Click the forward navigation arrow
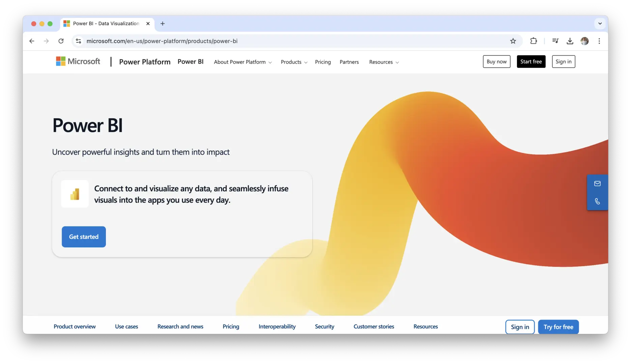Image resolution: width=631 pixels, height=364 pixels. click(x=46, y=41)
